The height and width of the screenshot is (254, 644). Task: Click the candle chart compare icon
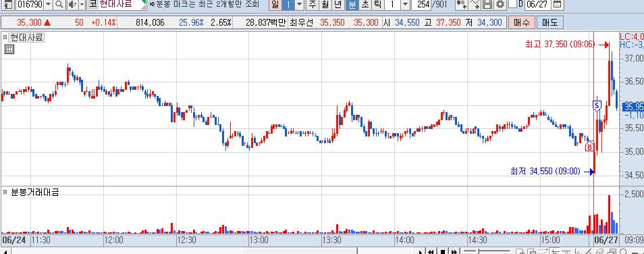(x=462, y=5)
